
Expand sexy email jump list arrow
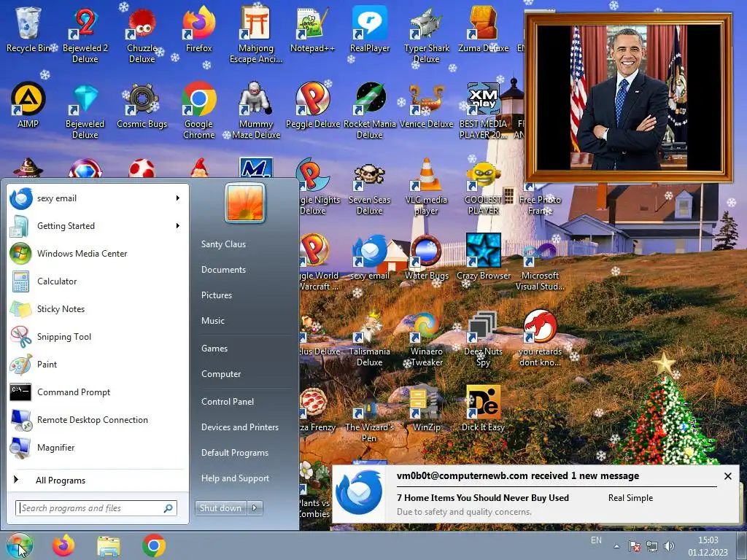tap(178, 198)
